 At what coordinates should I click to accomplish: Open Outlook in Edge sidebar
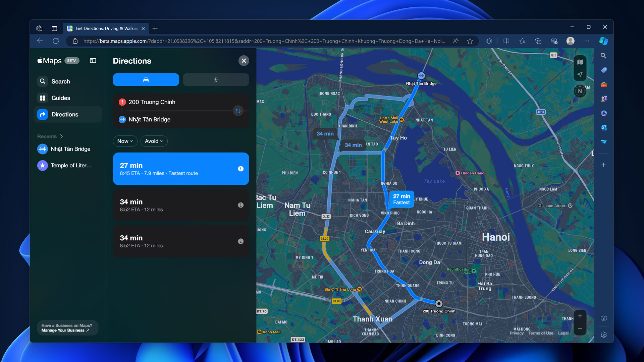pyautogui.click(x=603, y=128)
